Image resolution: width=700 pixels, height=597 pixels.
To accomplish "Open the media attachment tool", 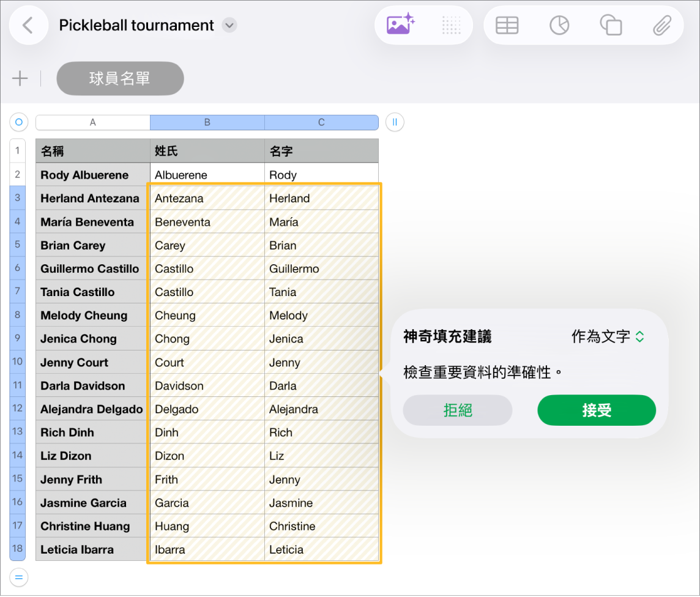I will coord(663,25).
